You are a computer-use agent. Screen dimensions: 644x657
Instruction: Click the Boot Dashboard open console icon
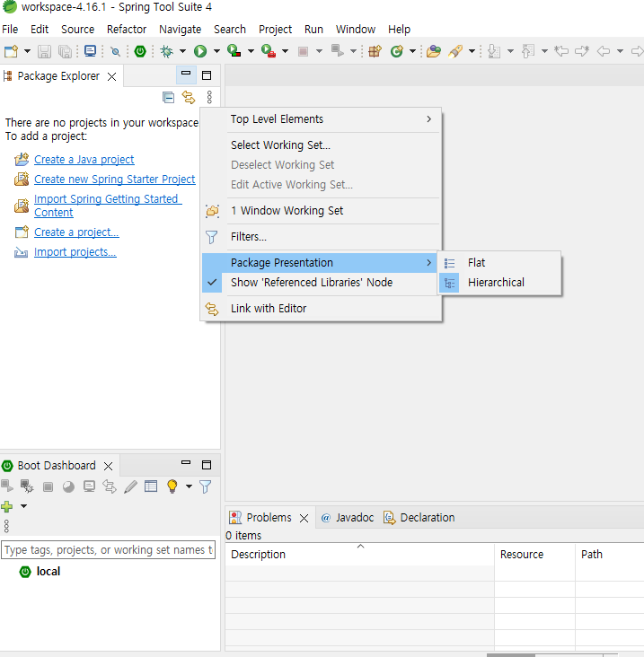point(89,486)
